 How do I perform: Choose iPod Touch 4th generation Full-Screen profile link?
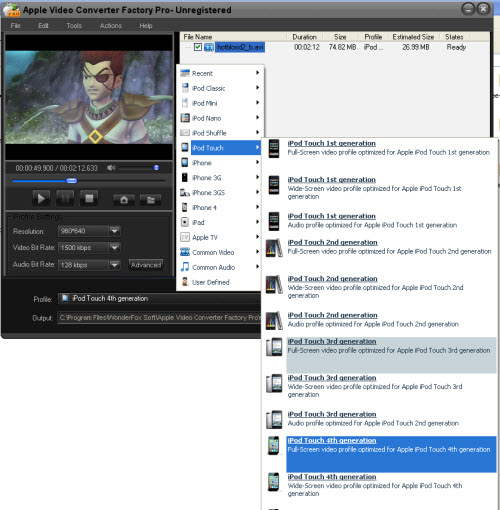point(332,440)
